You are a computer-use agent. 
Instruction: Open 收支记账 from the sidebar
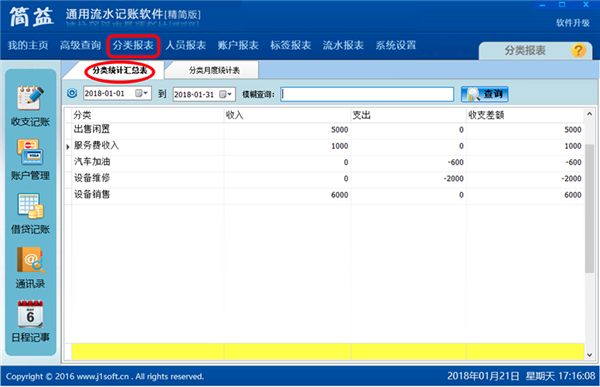(30, 106)
